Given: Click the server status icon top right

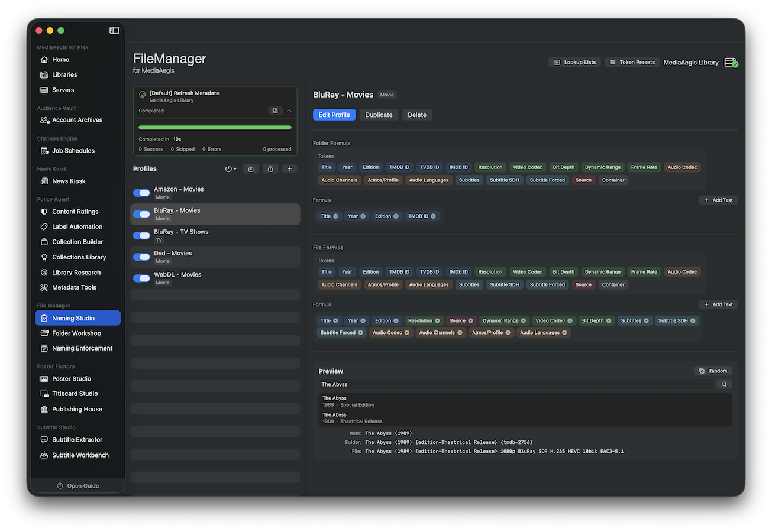Looking at the screenshot, I should tap(731, 62).
